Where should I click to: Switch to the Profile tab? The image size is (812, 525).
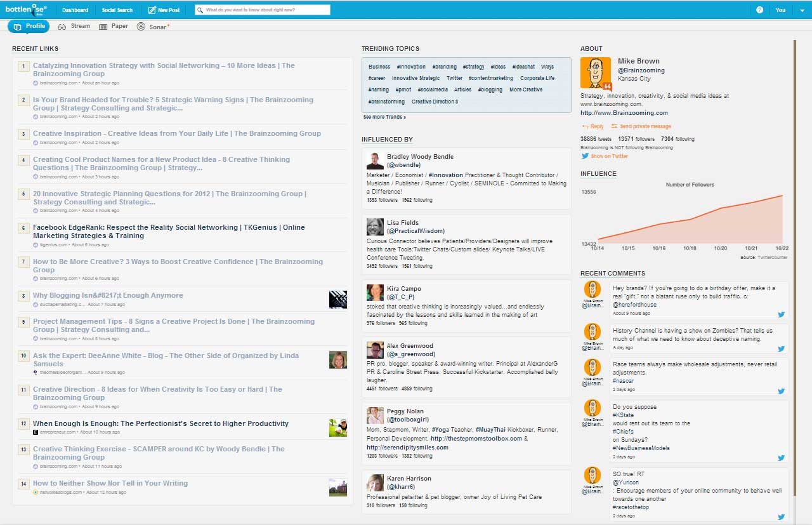(29, 26)
